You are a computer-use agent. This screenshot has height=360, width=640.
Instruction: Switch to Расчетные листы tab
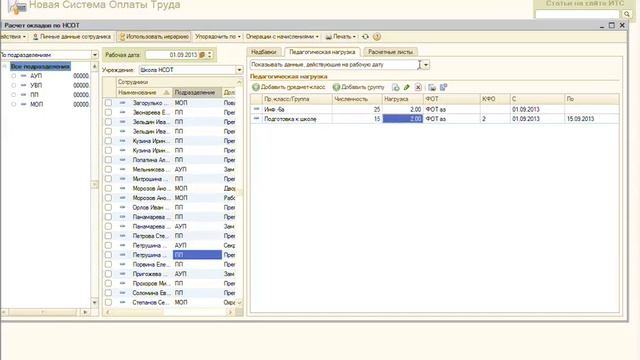[x=390, y=52]
